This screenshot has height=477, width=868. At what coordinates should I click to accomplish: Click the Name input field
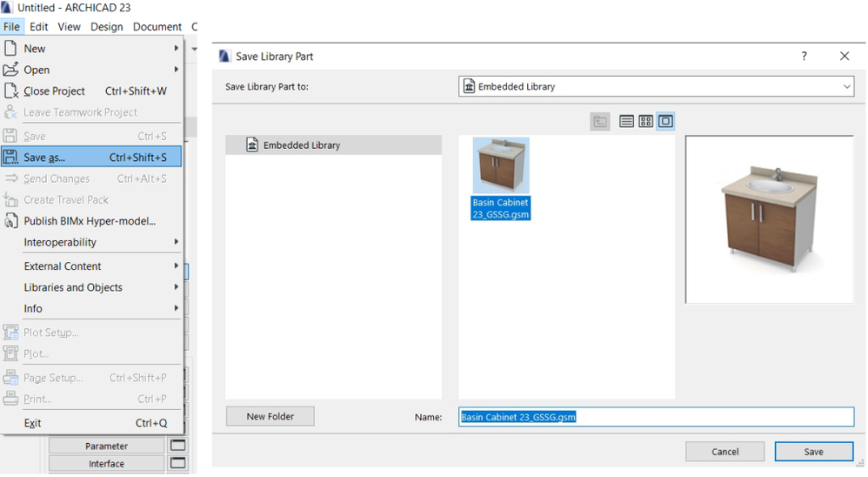point(656,417)
